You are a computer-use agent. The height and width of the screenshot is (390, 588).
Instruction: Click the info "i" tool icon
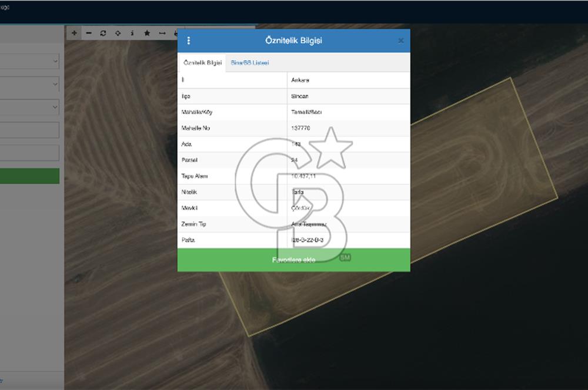click(x=132, y=33)
